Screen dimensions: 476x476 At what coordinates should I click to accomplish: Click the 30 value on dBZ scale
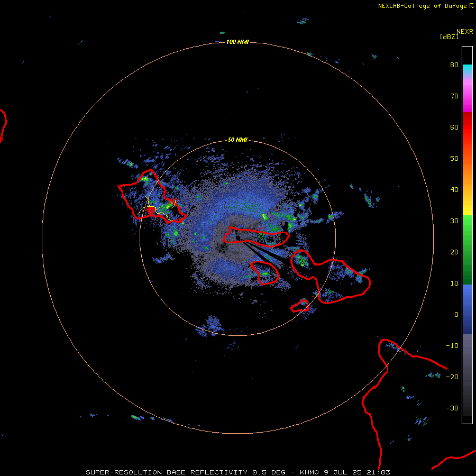(454, 221)
